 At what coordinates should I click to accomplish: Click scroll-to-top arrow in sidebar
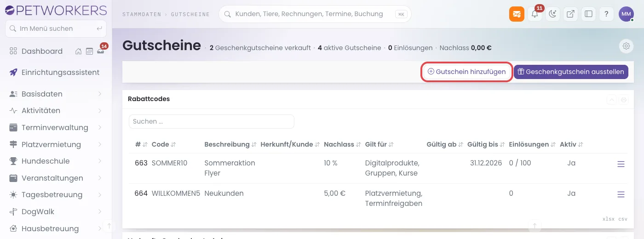pos(109,226)
